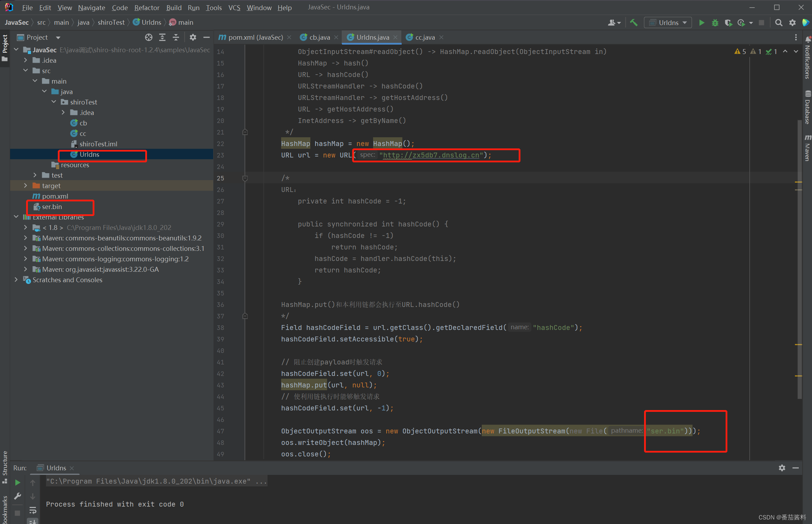812x524 pixels.
Task: Click main method breadcrumb
Action: pos(181,23)
